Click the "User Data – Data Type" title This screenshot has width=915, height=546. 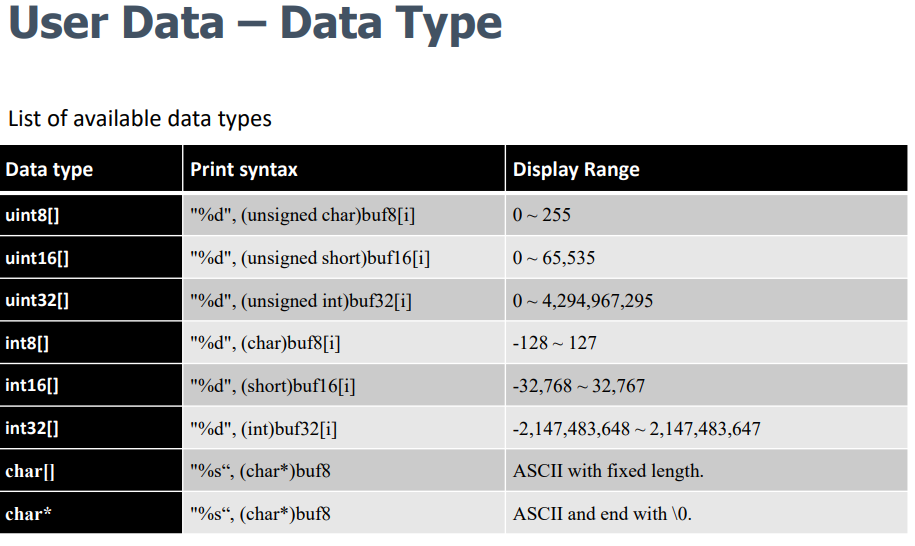[255, 23]
